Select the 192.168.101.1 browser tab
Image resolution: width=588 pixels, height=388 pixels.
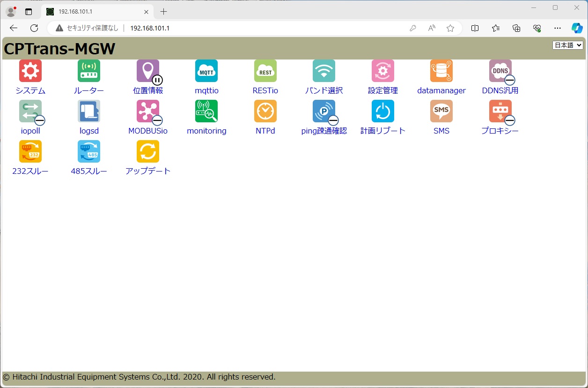click(x=97, y=12)
